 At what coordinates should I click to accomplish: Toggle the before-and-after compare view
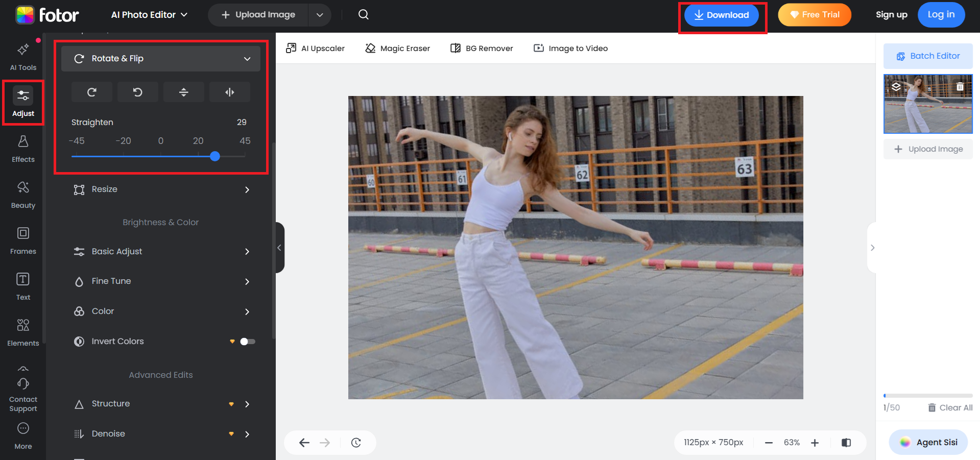846,442
